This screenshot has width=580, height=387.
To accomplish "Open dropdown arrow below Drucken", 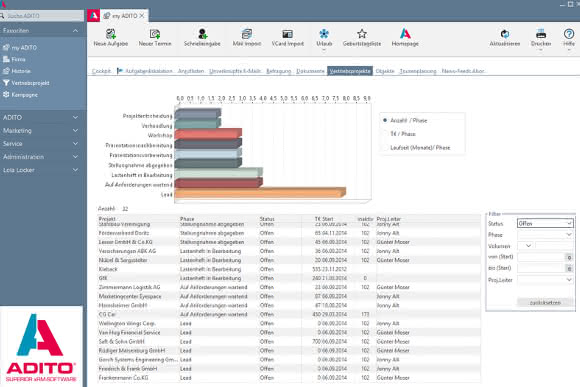I will tap(541, 50).
